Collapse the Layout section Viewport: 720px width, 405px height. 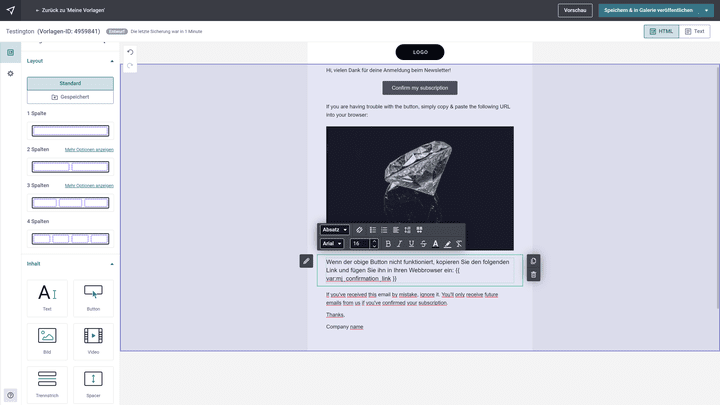[x=112, y=61]
